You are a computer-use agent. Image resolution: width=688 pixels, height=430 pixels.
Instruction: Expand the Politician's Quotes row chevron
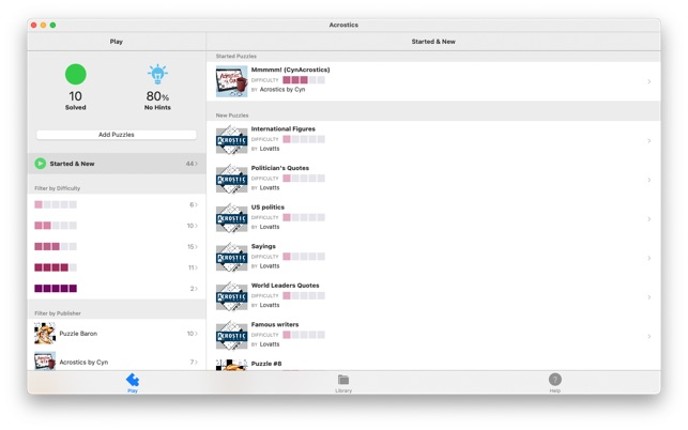click(649, 180)
